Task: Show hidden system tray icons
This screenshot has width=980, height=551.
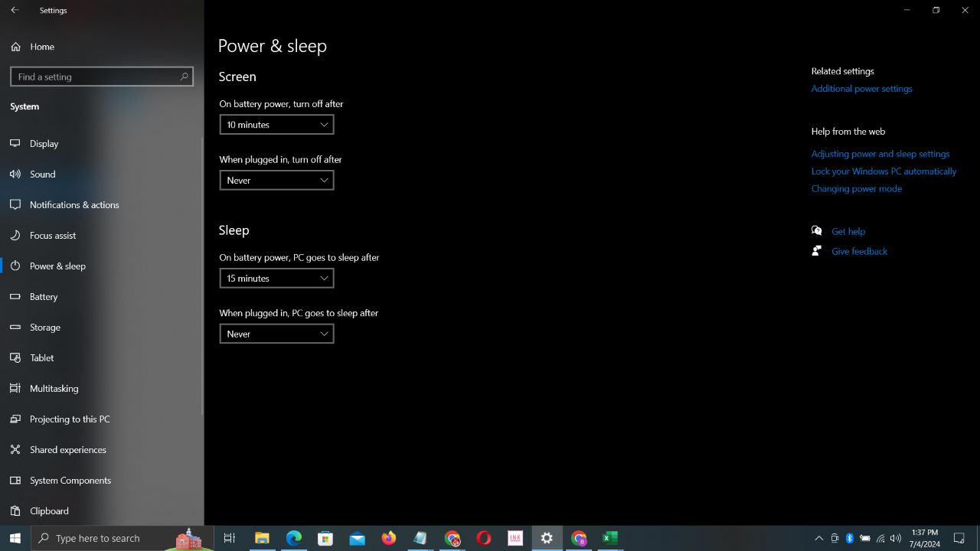Action: point(818,538)
